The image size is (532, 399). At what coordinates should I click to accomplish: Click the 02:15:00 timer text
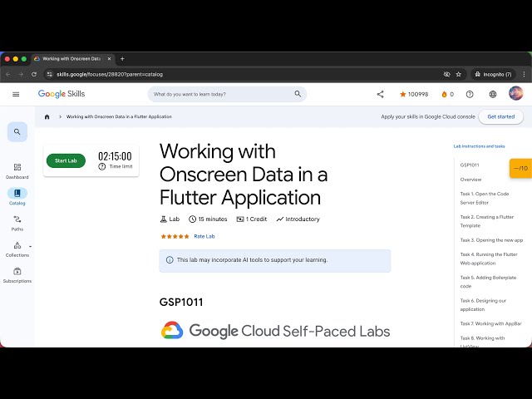coord(115,156)
